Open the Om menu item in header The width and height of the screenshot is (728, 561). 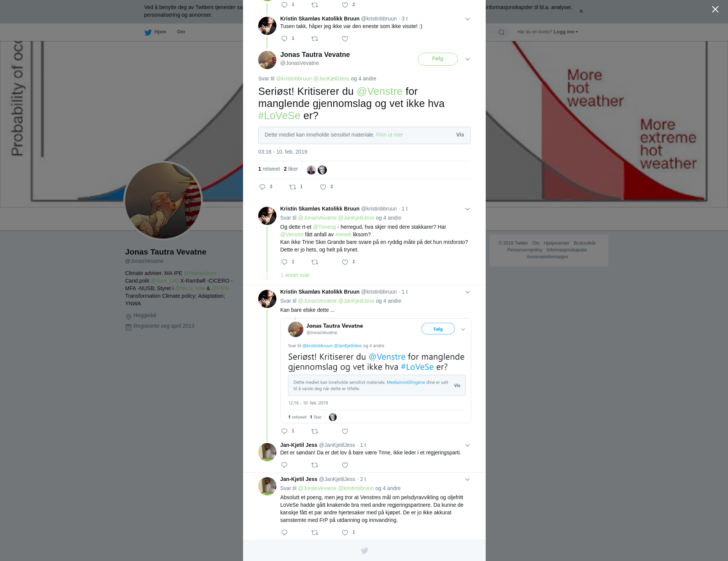coord(181,32)
